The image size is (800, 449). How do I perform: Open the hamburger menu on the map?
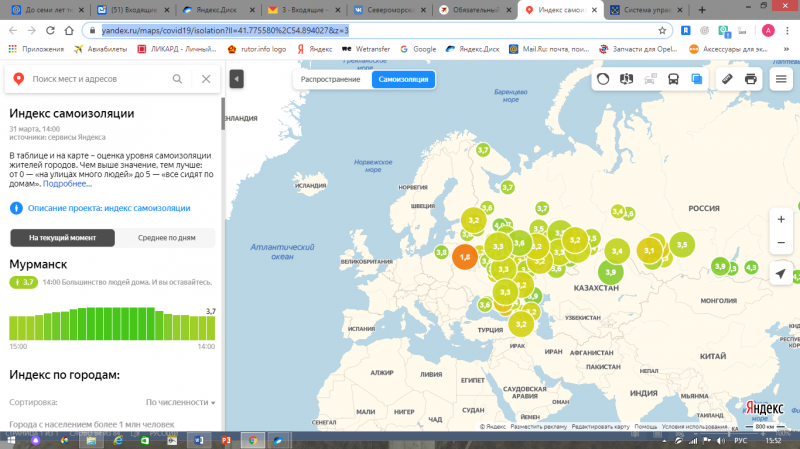click(781, 79)
